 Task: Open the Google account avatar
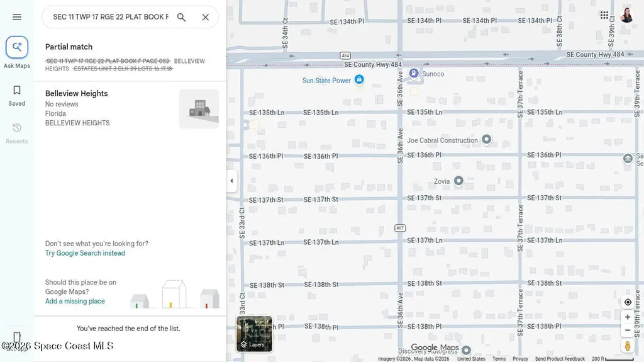pyautogui.click(x=627, y=15)
